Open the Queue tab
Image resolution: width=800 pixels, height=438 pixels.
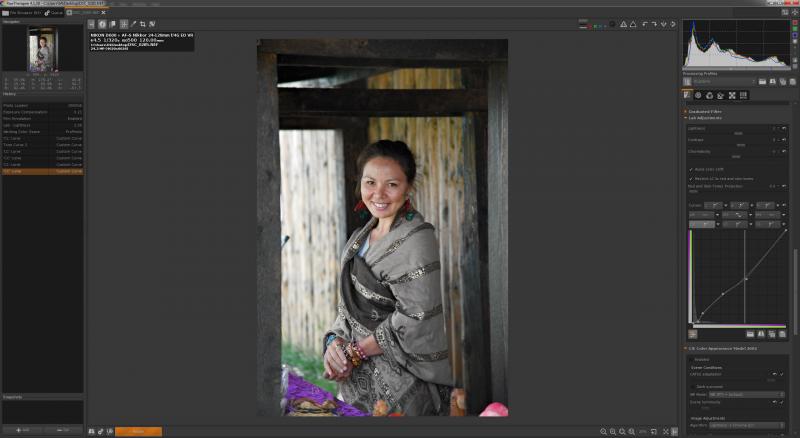(x=54, y=12)
